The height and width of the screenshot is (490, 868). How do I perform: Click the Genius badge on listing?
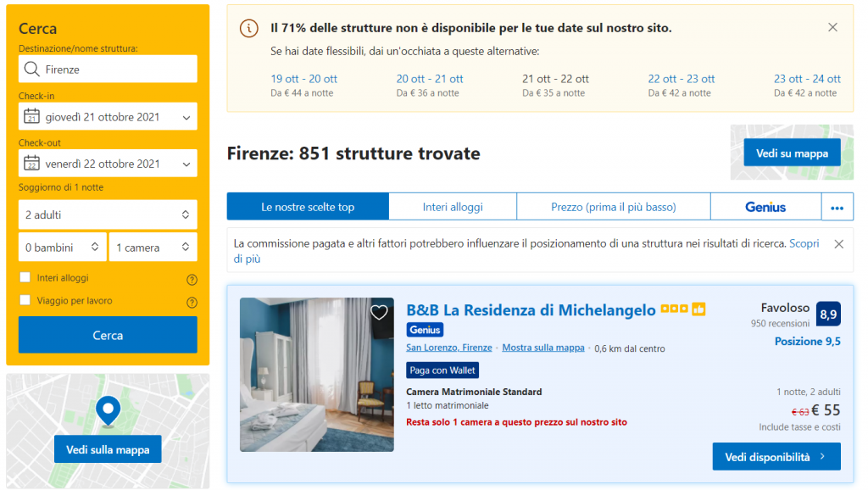click(425, 330)
